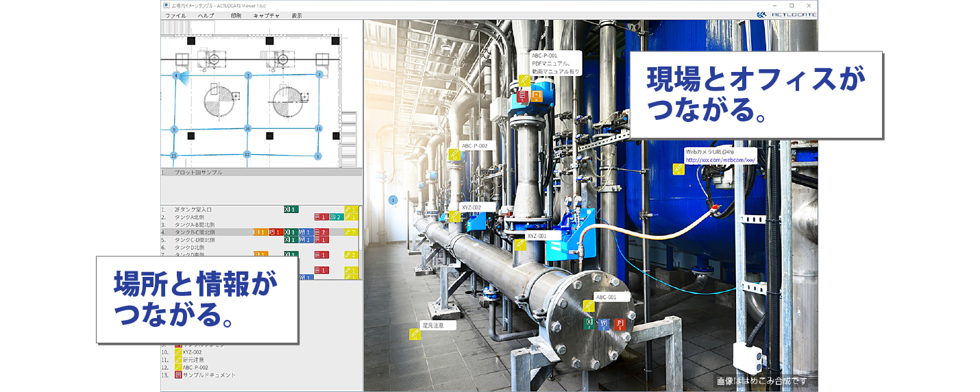Open the webcam URL link
The width and height of the screenshot is (980, 392).
click(x=720, y=160)
